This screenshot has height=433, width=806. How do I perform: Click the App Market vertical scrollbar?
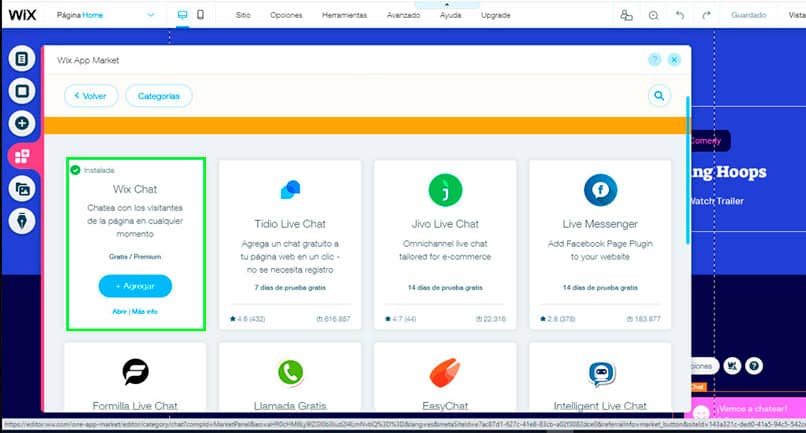(x=688, y=170)
